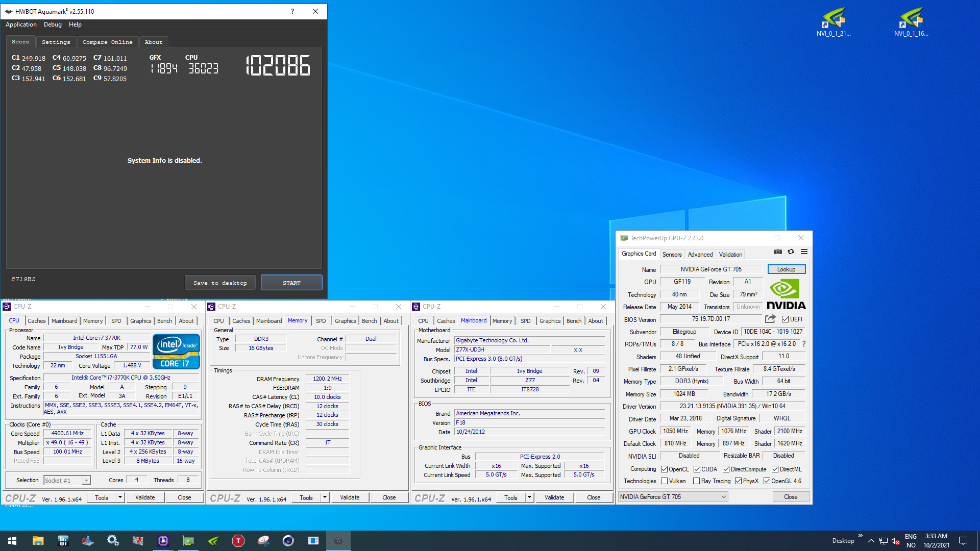Image resolution: width=980 pixels, height=551 pixels.
Task: Open the Help menu in Aquamark
Action: pos(75,24)
